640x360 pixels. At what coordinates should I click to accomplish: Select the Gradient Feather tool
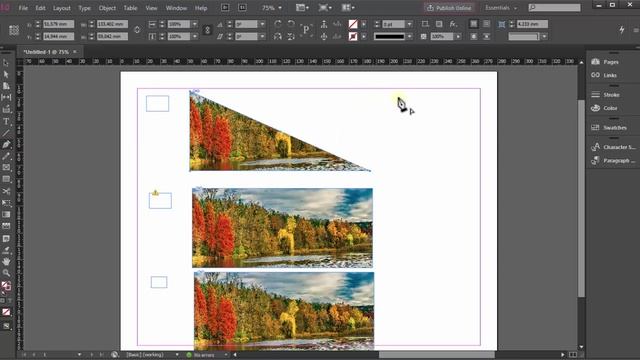click(6, 226)
